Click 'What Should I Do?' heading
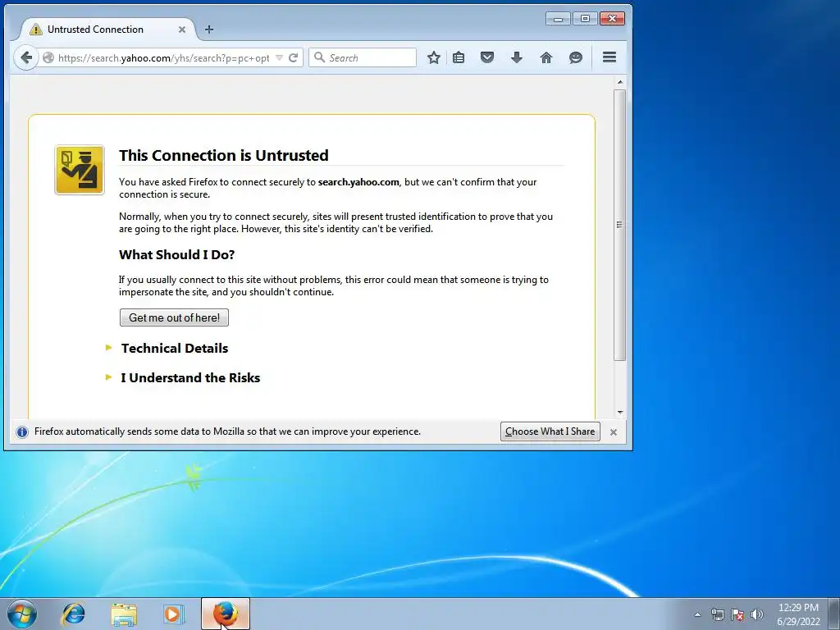The width and height of the screenshot is (840, 630). tap(177, 254)
